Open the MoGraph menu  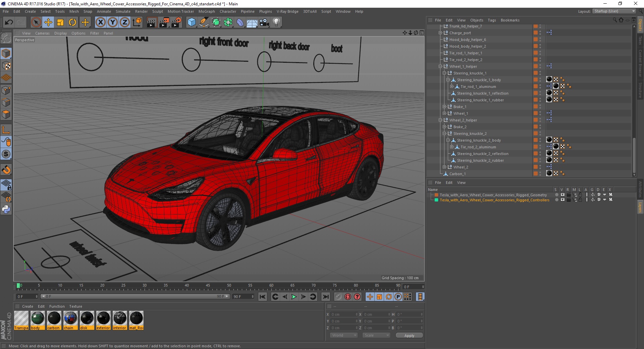[x=207, y=11]
